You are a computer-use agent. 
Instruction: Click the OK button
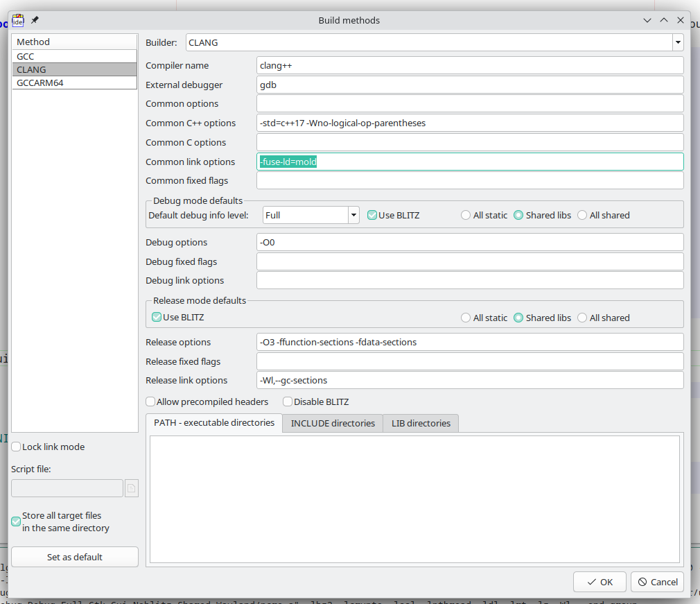600,582
